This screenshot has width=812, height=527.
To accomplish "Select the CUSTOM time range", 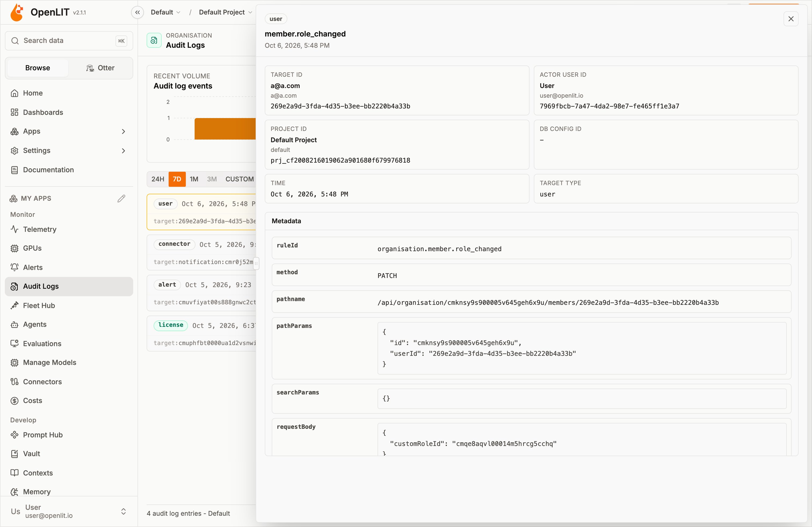I will coord(240,179).
